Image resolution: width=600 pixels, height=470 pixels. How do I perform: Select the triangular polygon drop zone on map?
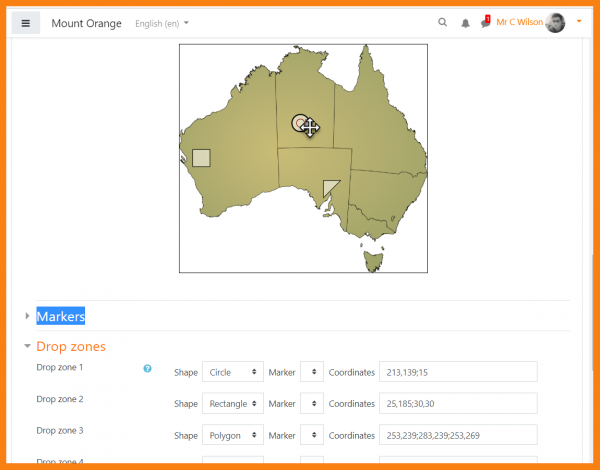(x=330, y=186)
